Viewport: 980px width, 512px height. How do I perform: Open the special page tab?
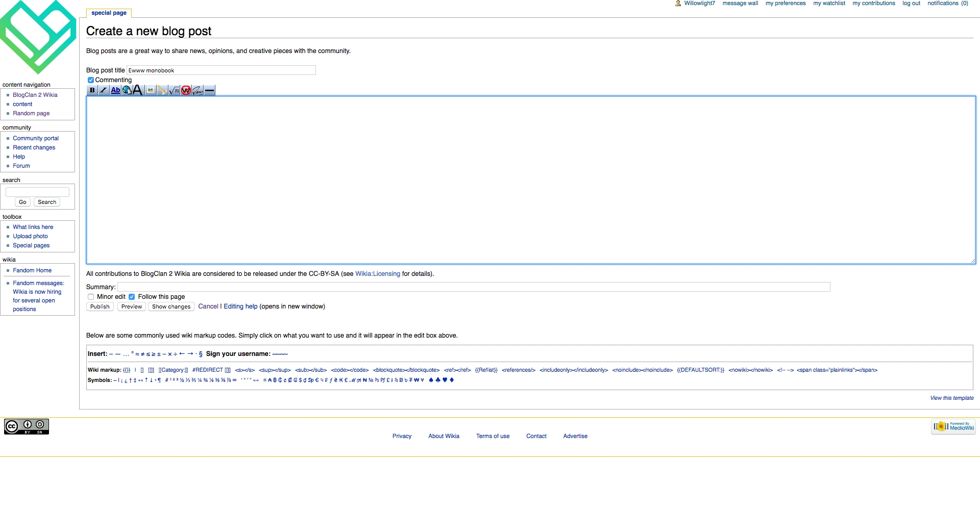click(x=109, y=13)
